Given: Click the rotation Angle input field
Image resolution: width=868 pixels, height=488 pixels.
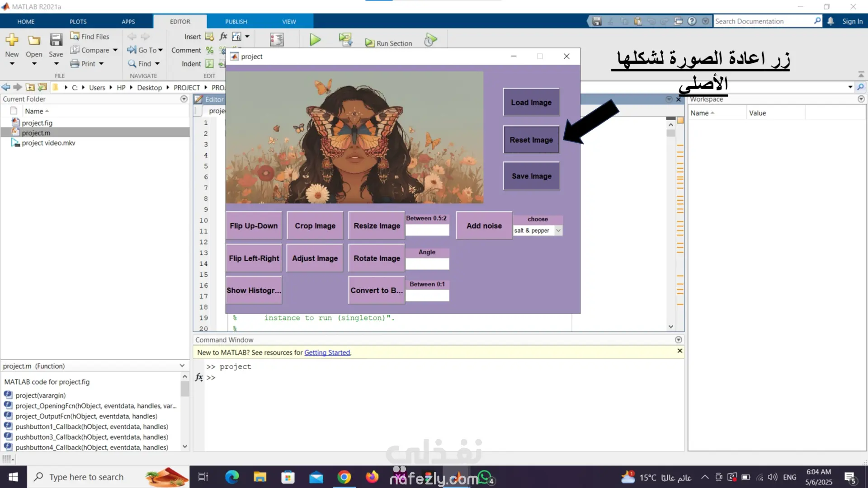Looking at the screenshot, I should coord(427,264).
